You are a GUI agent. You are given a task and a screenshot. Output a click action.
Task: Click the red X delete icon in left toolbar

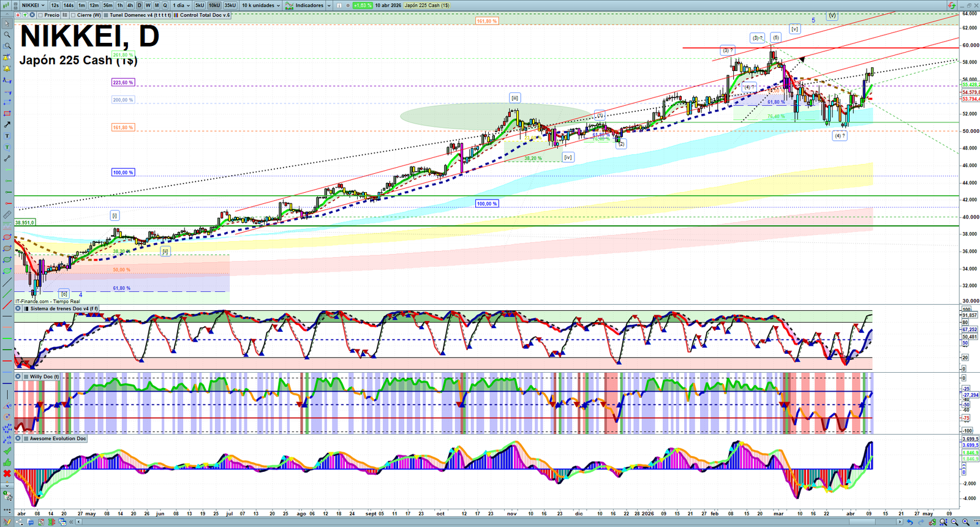click(7, 474)
